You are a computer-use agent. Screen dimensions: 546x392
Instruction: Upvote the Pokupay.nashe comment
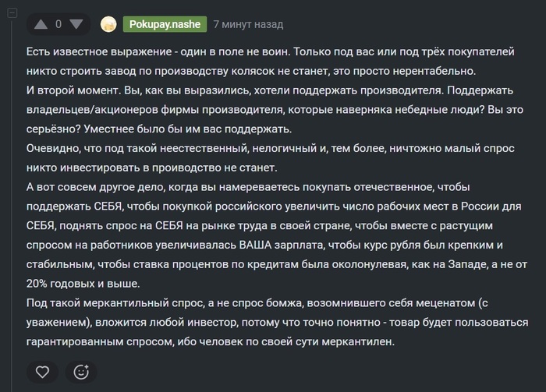click(41, 24)
